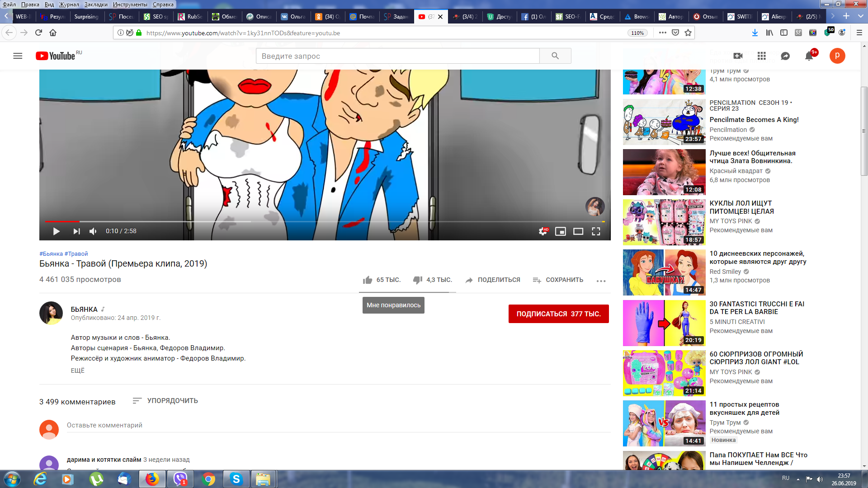
Task: Click the ПОДЕЛИТЬСЯ share button
Action: coord(493,280)
